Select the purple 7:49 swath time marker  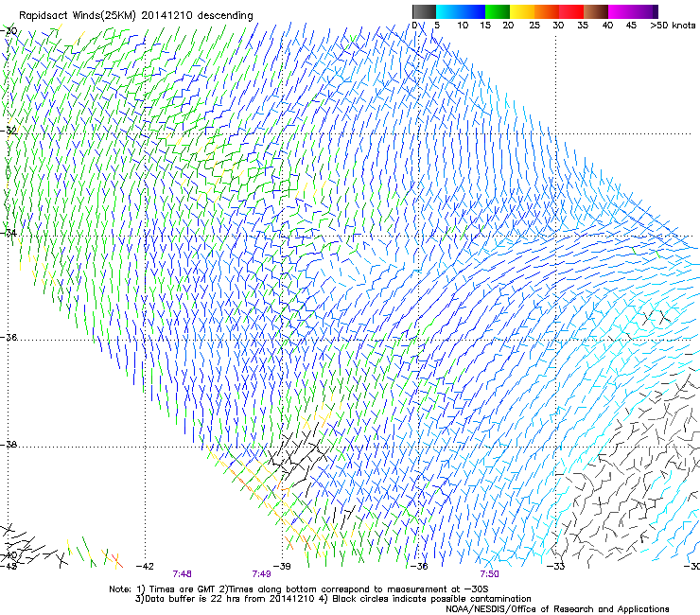point(262,574)
